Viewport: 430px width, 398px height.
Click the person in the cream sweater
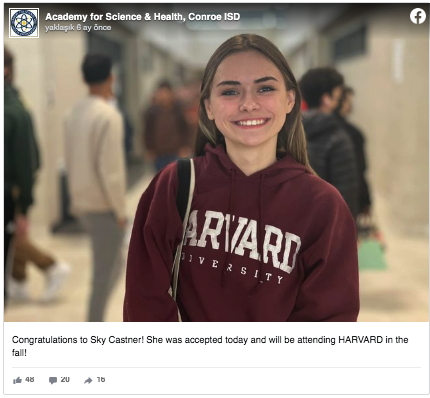tap(97, 187)
